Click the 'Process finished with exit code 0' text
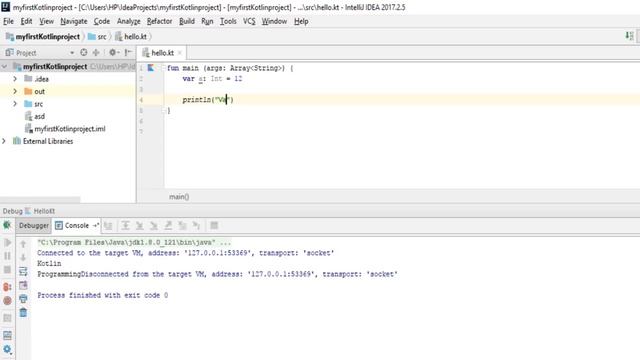This screenshot has height=360, width=640. [102, 295]
